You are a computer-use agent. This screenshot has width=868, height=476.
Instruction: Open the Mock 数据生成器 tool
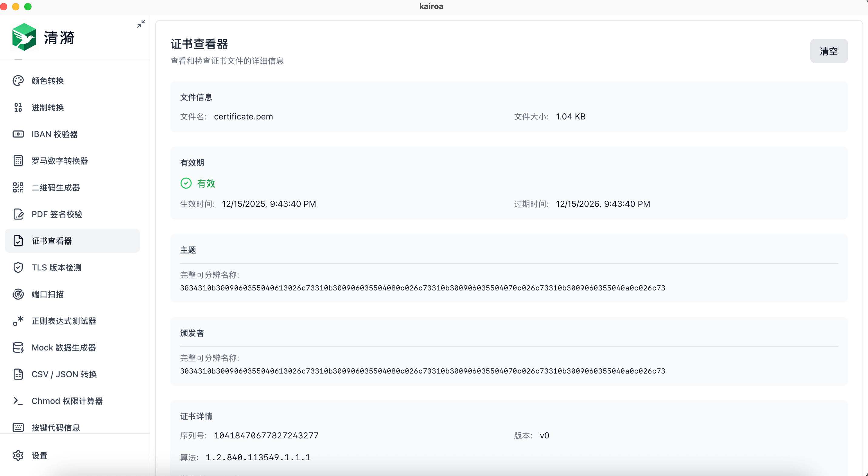tap(64, 347)
